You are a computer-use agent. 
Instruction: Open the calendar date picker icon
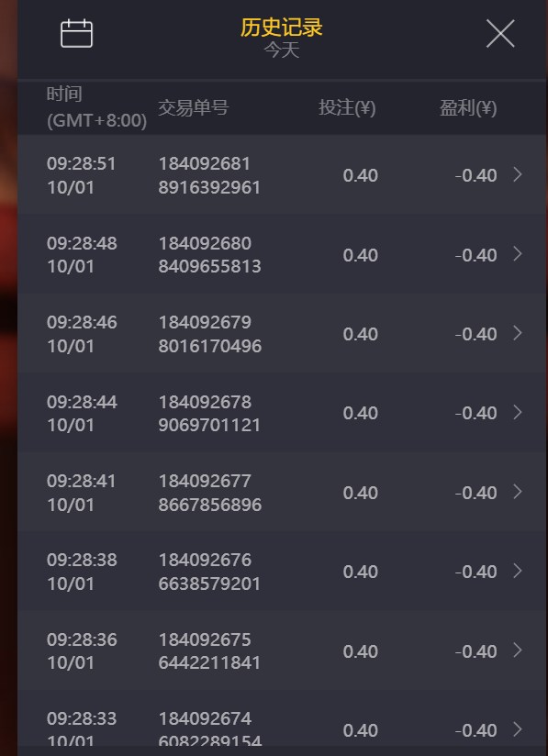77,31
